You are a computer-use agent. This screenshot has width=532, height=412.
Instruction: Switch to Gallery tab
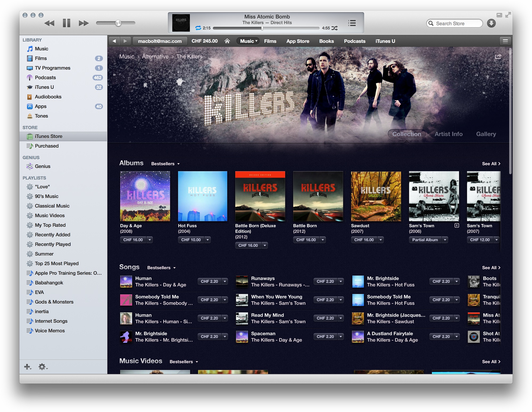[x=486, y=134]
